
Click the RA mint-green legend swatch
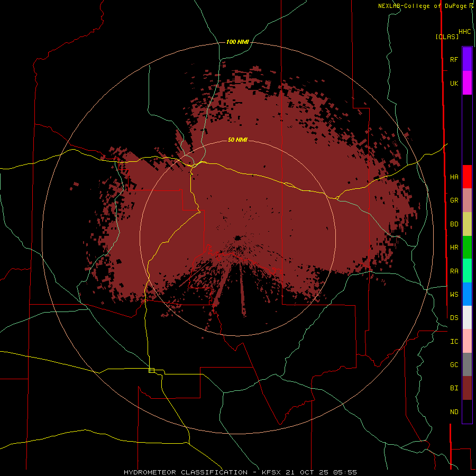[467, 271]
